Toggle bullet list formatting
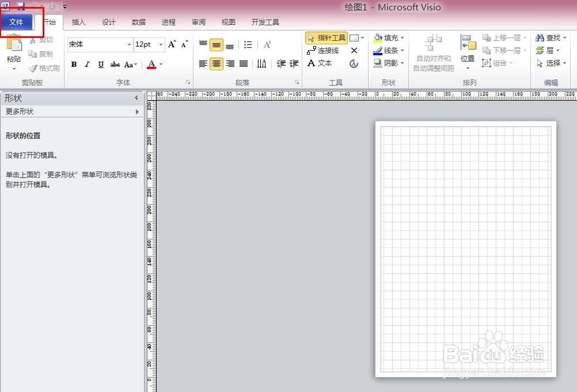 click(248, 45)
